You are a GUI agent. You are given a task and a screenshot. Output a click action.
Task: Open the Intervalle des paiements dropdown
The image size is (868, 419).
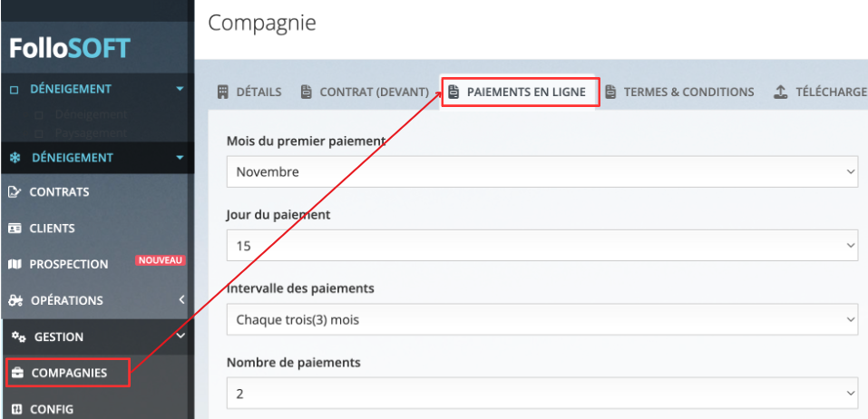(x=542, y=319)
